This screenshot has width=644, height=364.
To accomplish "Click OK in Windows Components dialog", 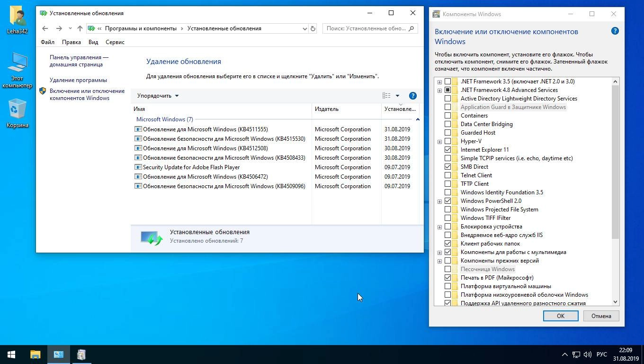I will [x=561, y=316].
